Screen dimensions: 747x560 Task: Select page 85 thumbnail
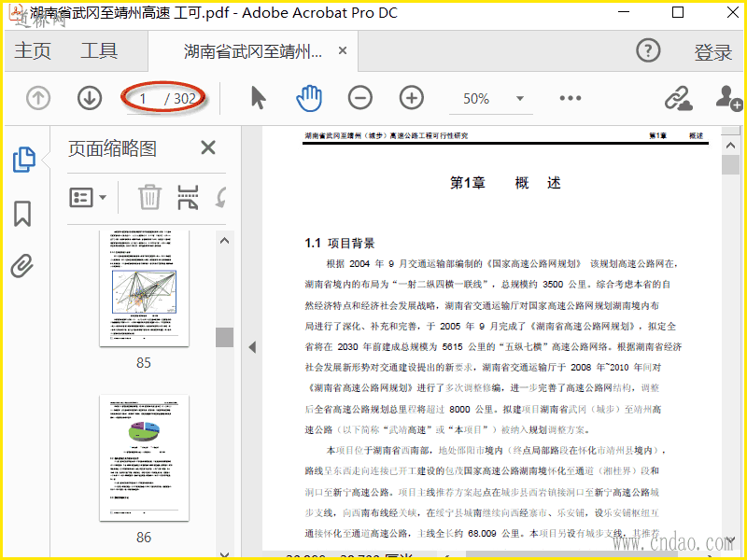[x=144, y=288]
